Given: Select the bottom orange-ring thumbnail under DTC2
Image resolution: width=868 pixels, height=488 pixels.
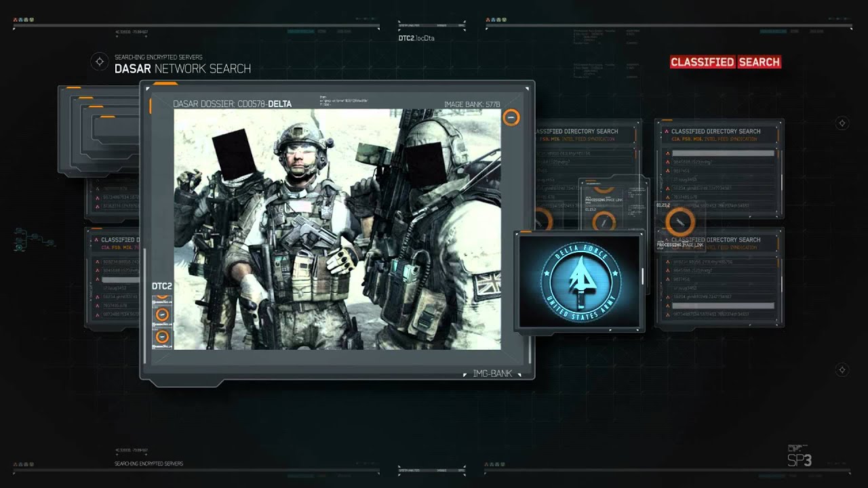Looking at the screenshot, I should pyautogui.click(x=162, y=336).
